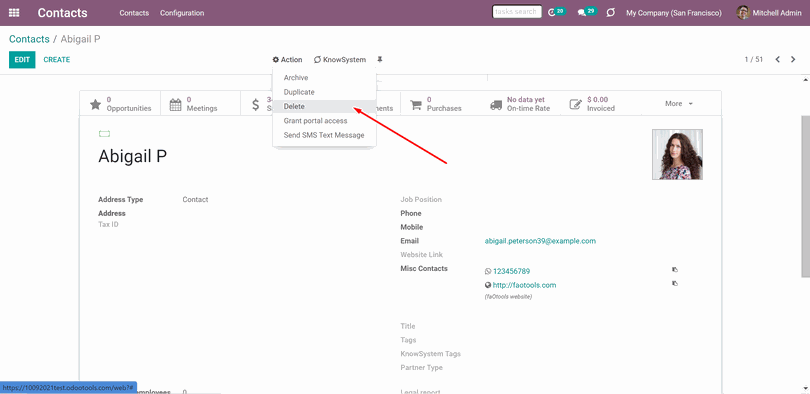Open the Contacts top menu item

134,13
